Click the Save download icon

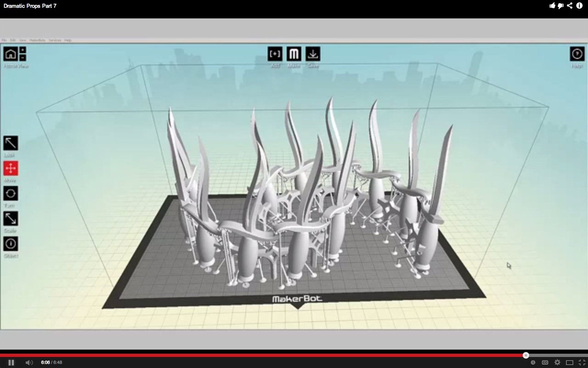(313, 54)
